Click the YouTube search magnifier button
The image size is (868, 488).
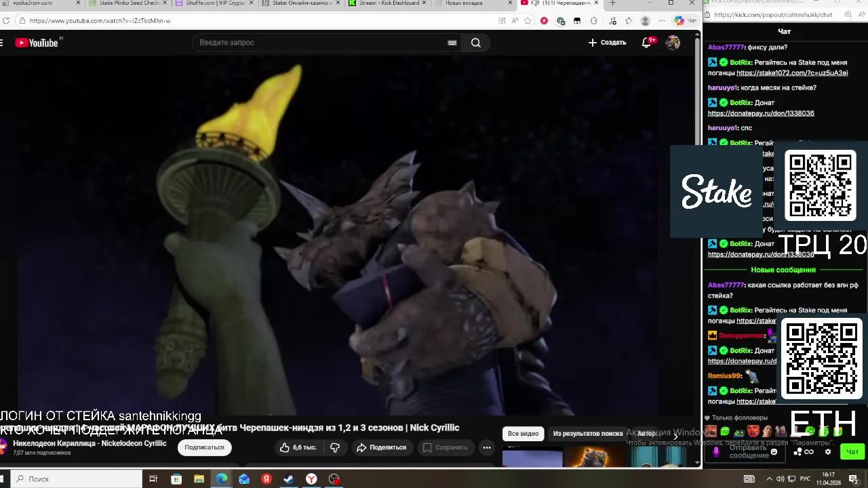coord(476,43)
